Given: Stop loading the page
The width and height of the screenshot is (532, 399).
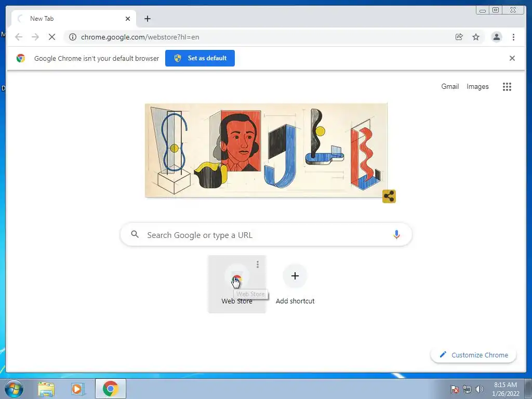Looking at the screenshot, I should pyautogui.click(x=52, y=37).
